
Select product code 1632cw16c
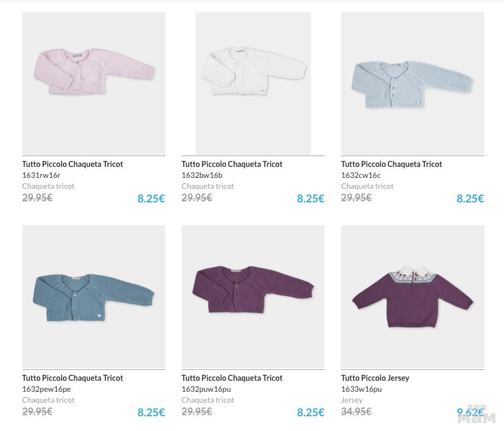pyautogui.click(x=361, y=175)
